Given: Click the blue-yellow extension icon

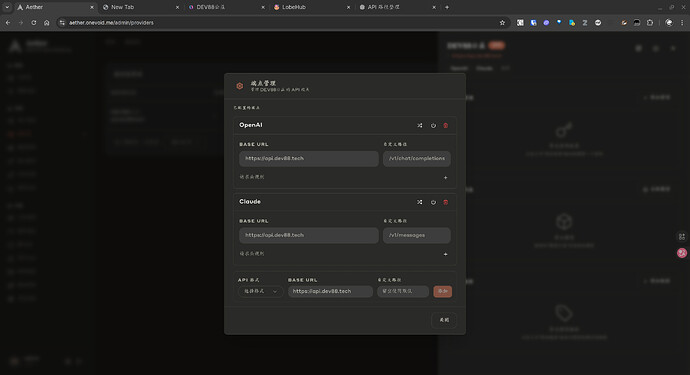Looking at the screenshot, I should pos(572,22).
